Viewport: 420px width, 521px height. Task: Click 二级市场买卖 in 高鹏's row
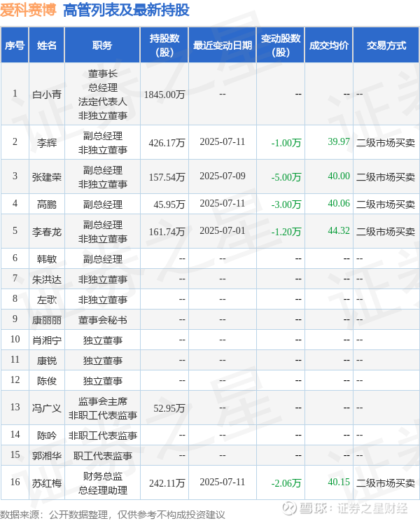pyautogui.click(x=386, y=204)
